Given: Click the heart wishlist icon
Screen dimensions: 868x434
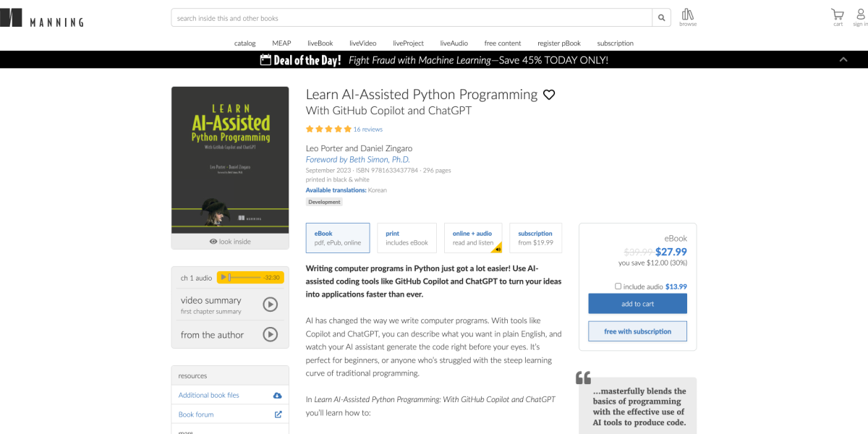Looking at the screenshot, I should [x=549, y=95].
